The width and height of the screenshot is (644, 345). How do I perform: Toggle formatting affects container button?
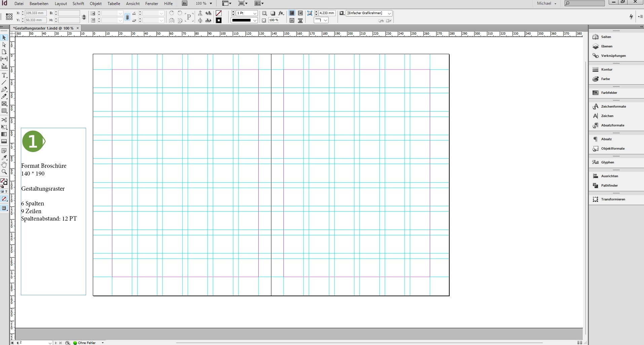coord(2,191)
